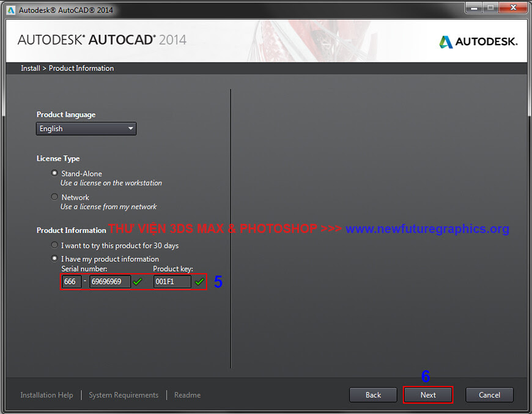532x414 pixels.
Task: Click the 'License Type' heading
Action: [58, 158]
